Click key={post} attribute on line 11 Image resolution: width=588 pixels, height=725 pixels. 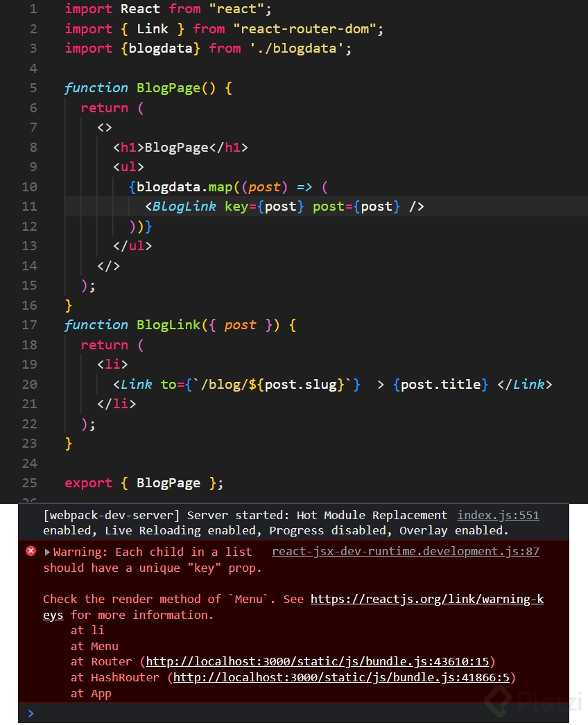264,207
